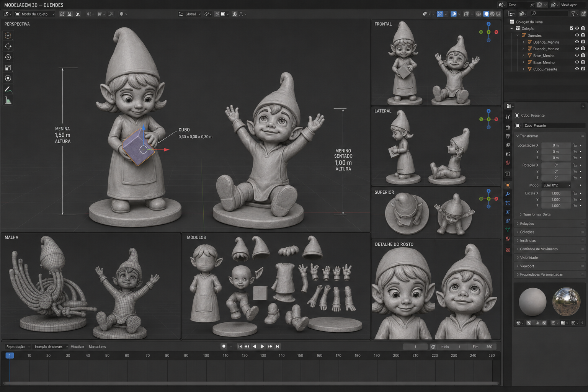Screen dimensions: 588x392
Task: Hide Base_Menino in viewport
Action: point(577,62)
